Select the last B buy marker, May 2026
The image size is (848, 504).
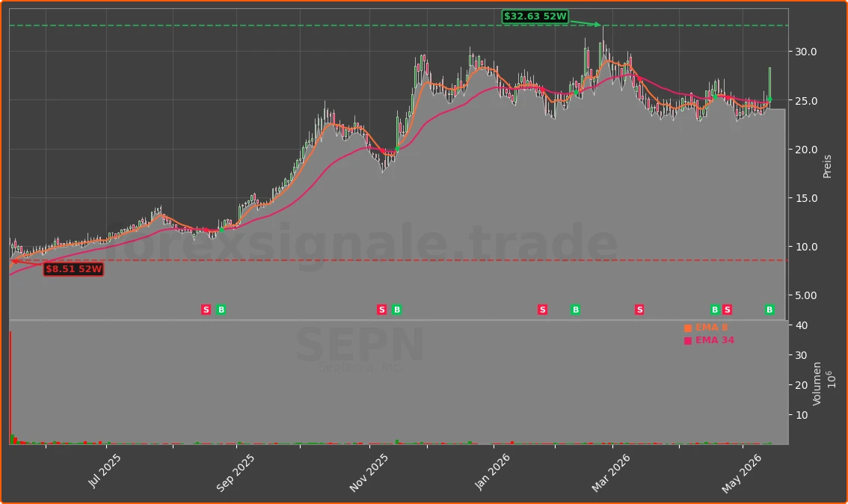(769, 310)
